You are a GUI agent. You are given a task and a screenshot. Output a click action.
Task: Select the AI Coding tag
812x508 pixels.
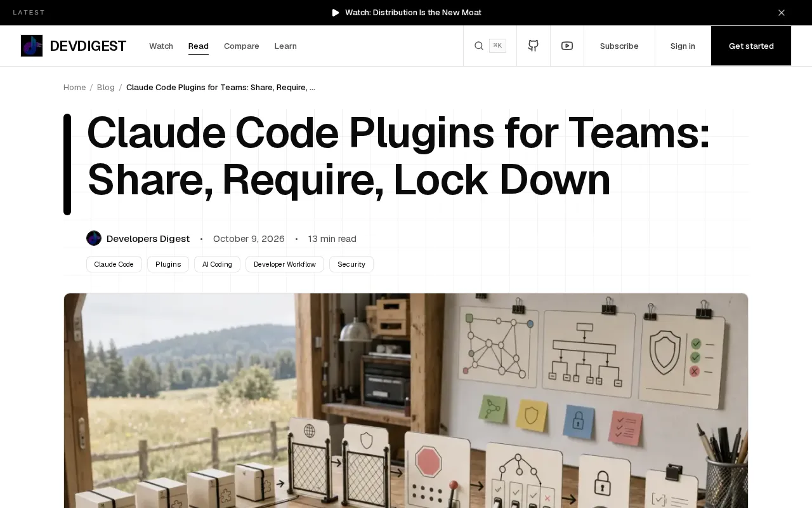click(217, 264)
